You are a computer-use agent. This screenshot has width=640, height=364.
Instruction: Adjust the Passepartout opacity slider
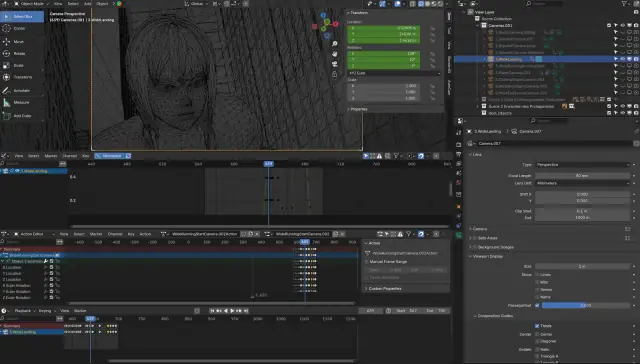(586, 305)
